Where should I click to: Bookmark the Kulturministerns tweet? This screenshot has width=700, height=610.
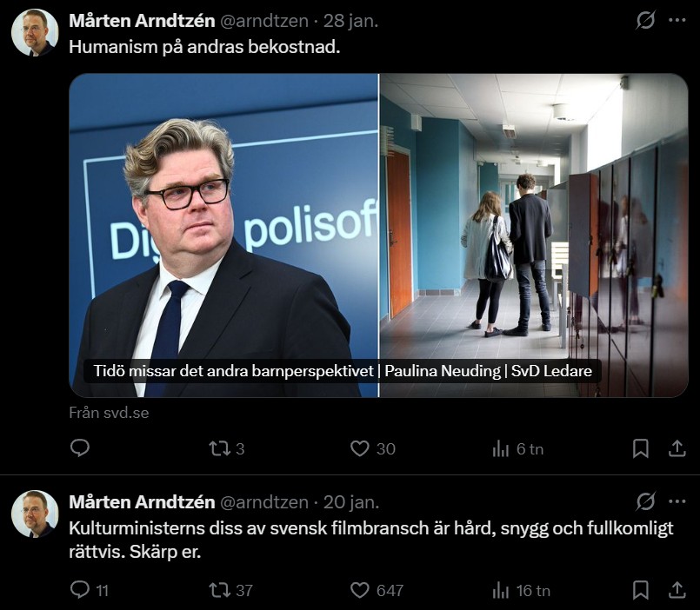640,590
